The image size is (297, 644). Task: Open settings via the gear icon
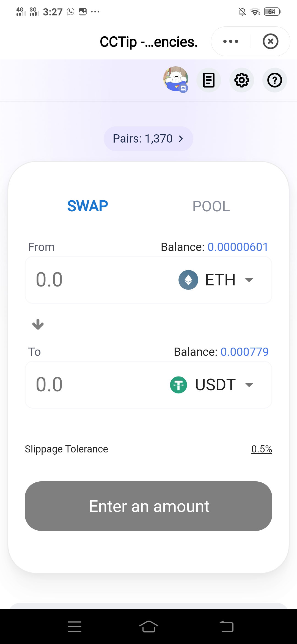(x=242, y=80)
